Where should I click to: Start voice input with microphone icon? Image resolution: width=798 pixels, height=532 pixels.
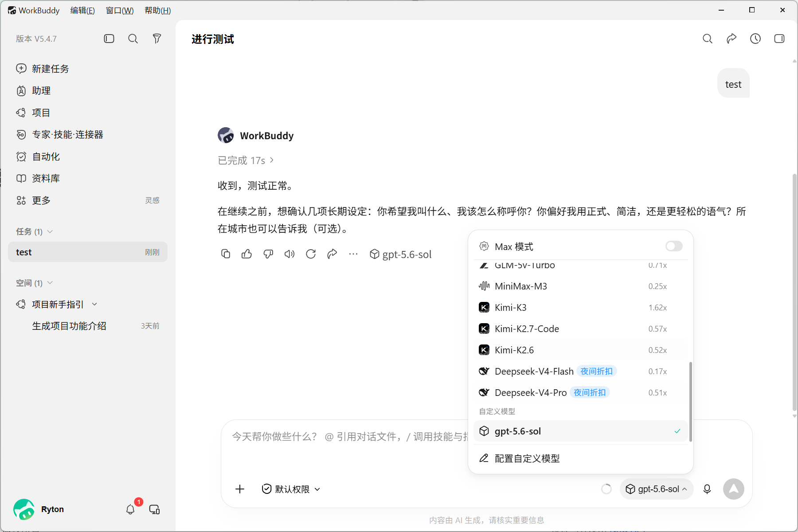(x=707, y=489)
